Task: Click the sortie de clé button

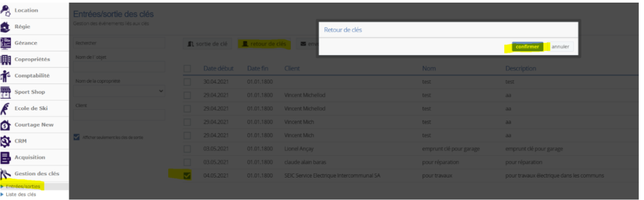Action: pyautogui.click(x=208, y=44)
